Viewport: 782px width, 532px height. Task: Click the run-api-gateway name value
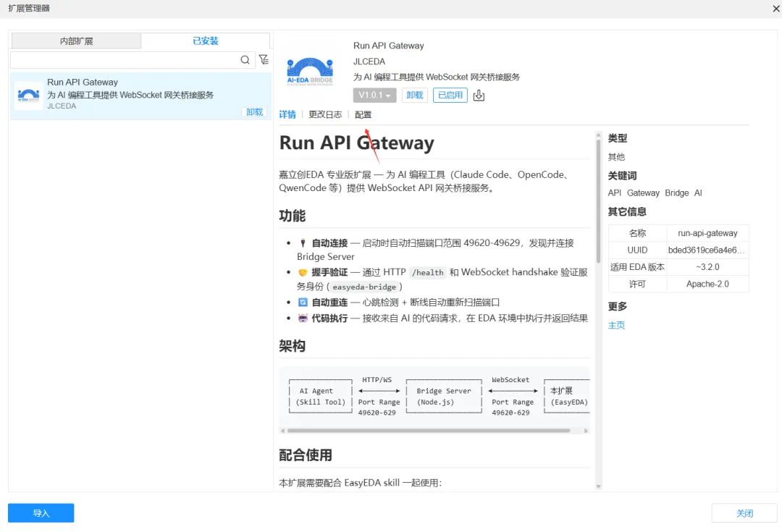[x=707, y=233]
